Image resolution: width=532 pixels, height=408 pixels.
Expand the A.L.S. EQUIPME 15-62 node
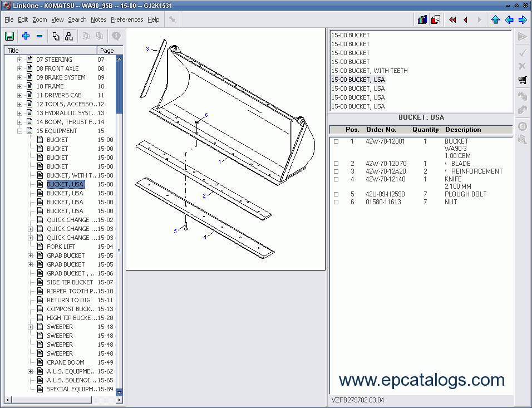[x=30, y=371]
